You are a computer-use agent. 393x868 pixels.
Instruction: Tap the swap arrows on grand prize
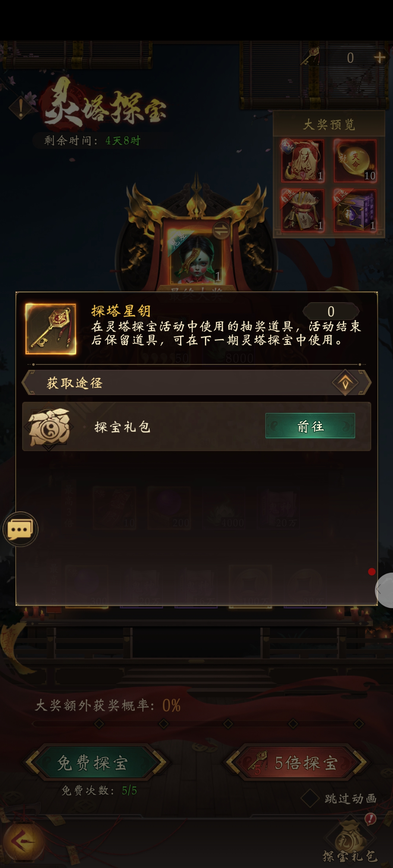coord(221,231)
